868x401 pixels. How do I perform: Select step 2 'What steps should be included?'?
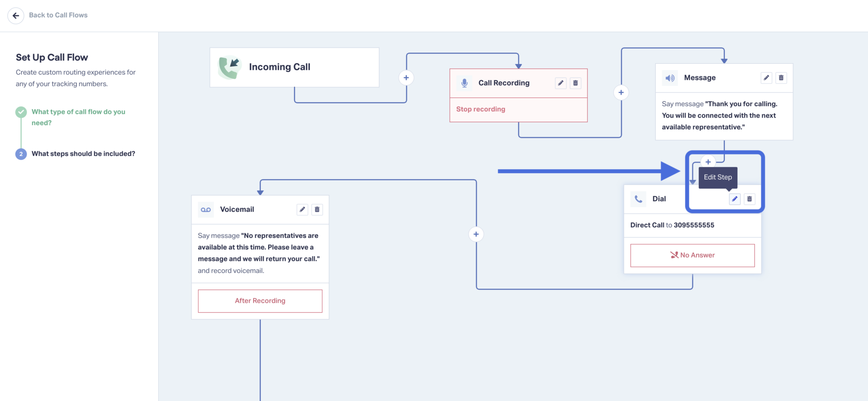coord(83,153)
